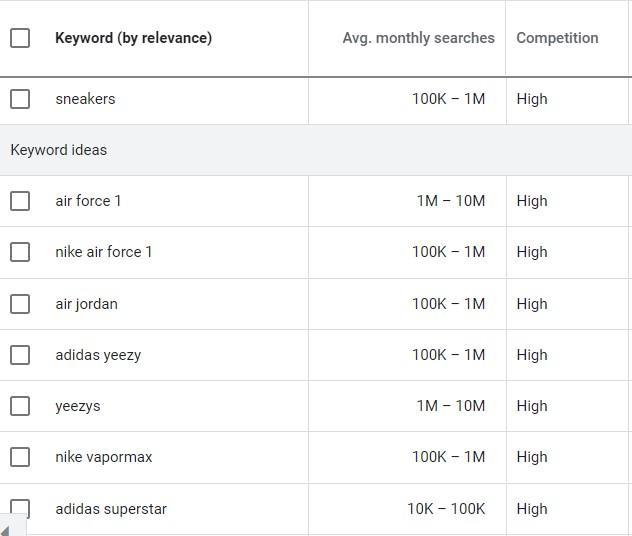
Task: Click the Keyword ideas section label
Action: [x=58, y=150]
